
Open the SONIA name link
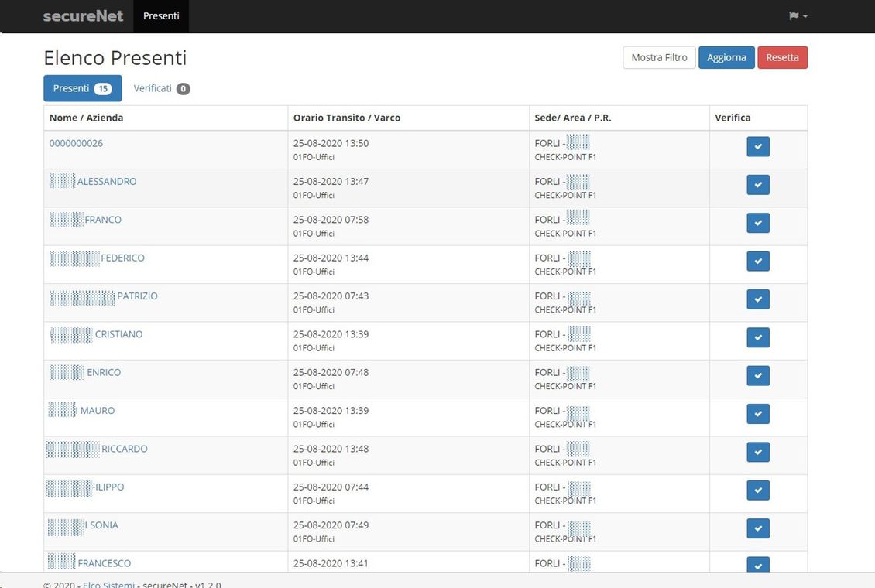[x=83, y=525]
